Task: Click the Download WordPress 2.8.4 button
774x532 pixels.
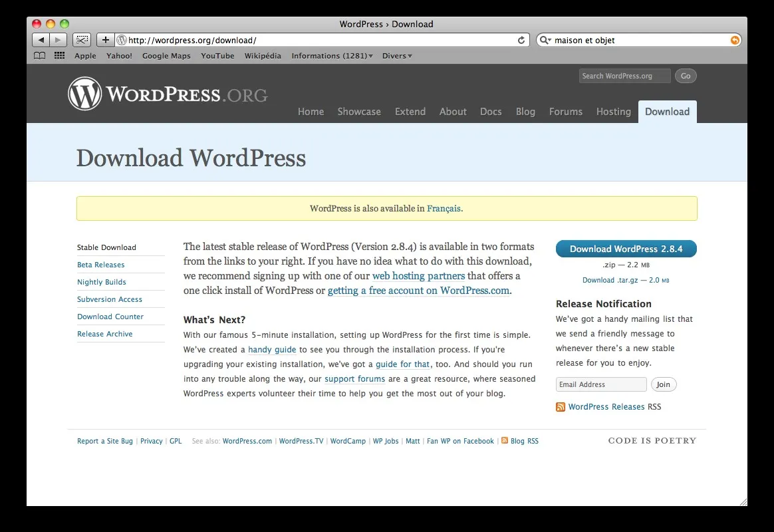Action: click(626, 249)
